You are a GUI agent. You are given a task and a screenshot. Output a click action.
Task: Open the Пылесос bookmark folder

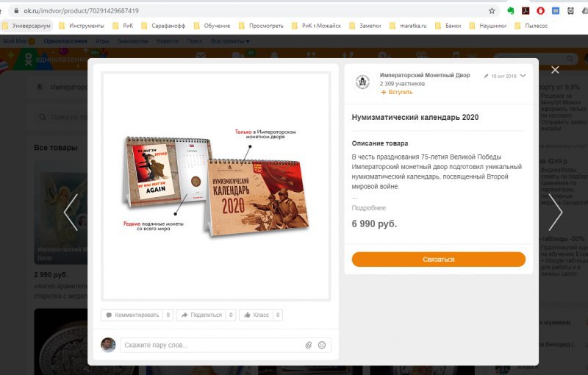pyautogui.click(x=531, y=26)
